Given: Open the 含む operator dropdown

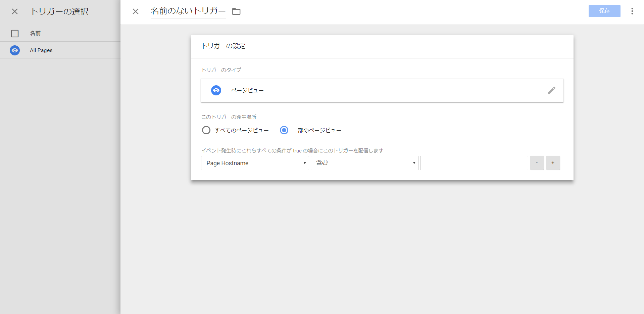Looking at the screenshot, I should pos(364,163).
